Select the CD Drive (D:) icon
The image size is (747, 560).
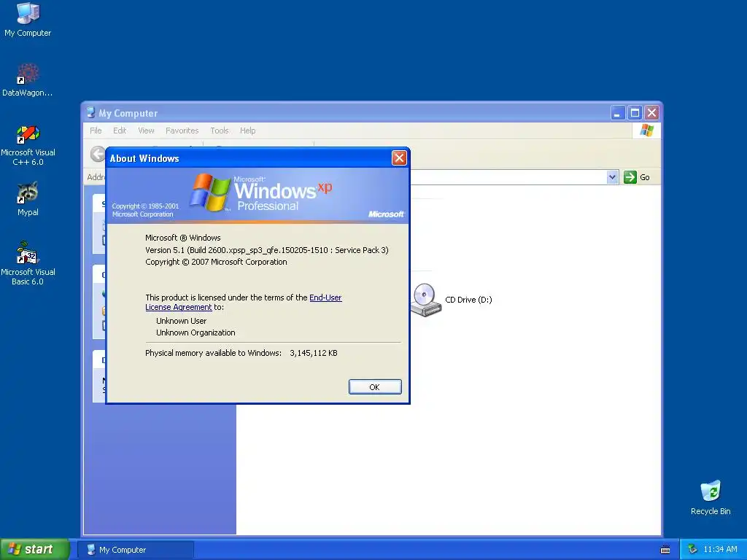[452, 300]
